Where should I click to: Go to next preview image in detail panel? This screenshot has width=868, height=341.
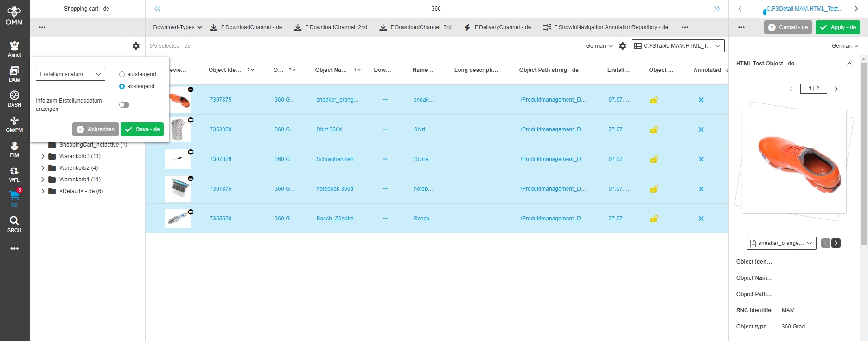click(x=836, y=89)
